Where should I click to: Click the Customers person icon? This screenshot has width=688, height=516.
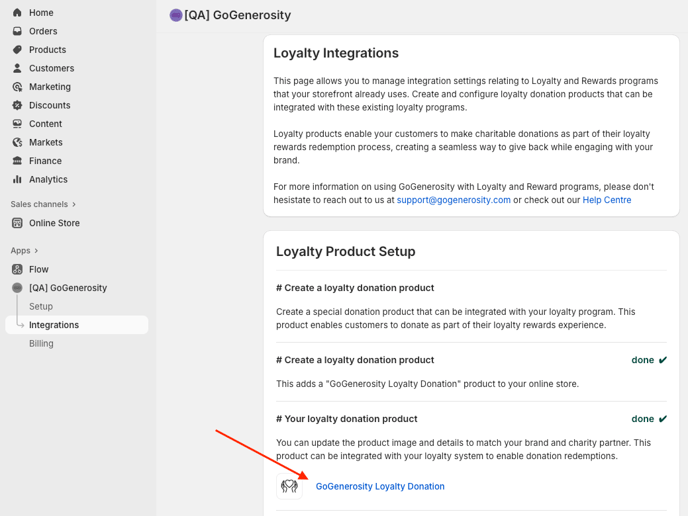[x=17, y=68]
